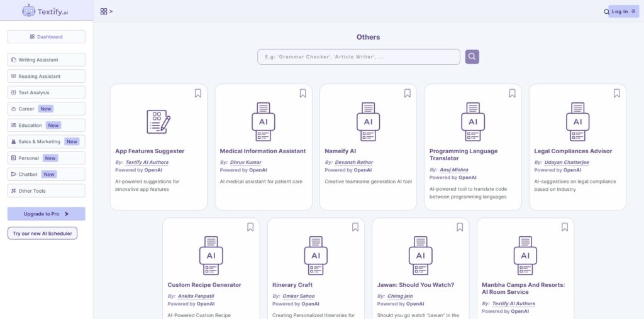This screenshot has width=644, height=319.
Task: Open author link Ankita Panpatil
Action: point(196,296)
